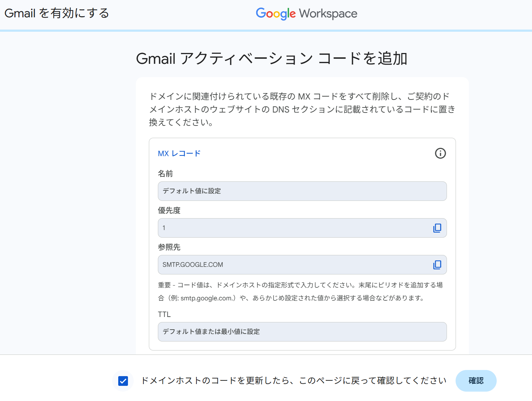Viewport: 532px width, 401px height.
Task: Click the checkbox label about returning to confirm
Action: pos(293,381)
